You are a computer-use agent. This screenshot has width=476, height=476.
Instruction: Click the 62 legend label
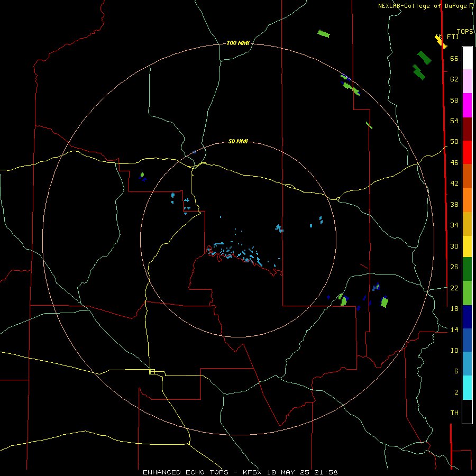(x=454, y=79)
